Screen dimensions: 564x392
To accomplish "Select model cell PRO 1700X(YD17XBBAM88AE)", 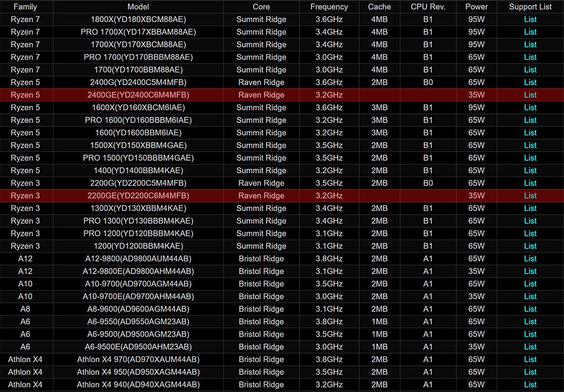I will coord(138,32).
